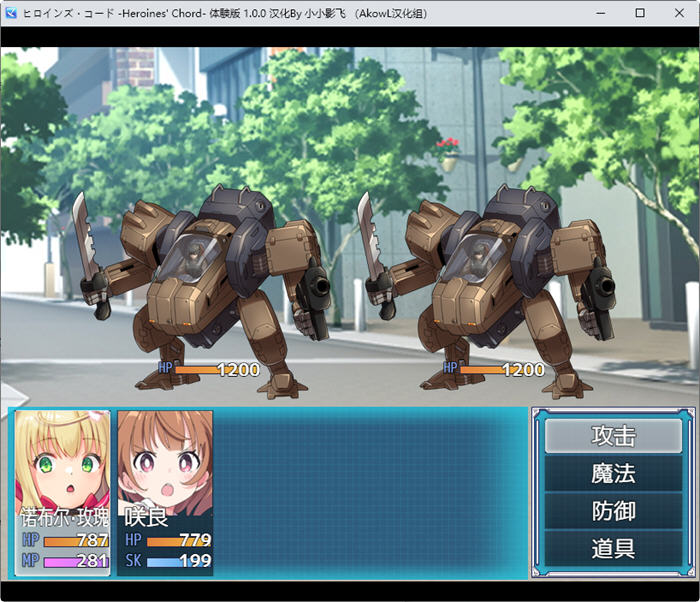
Task: Maximize the game window
Action: [640, 13]
